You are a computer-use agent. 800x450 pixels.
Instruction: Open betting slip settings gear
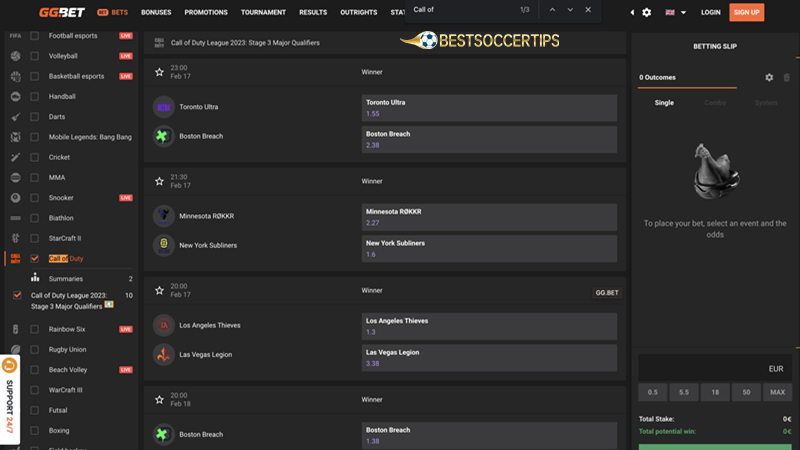(x=769, y=78)
